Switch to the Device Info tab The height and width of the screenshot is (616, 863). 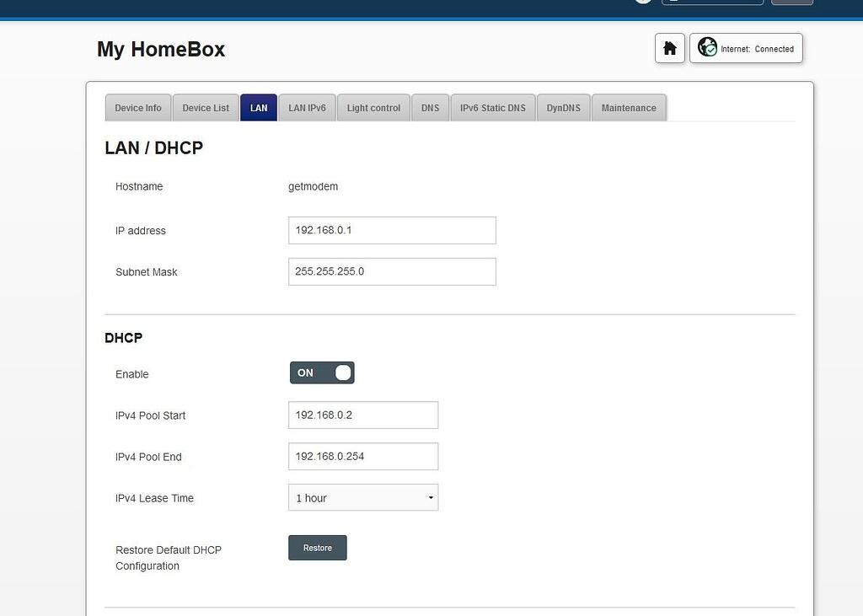(137, 107)
